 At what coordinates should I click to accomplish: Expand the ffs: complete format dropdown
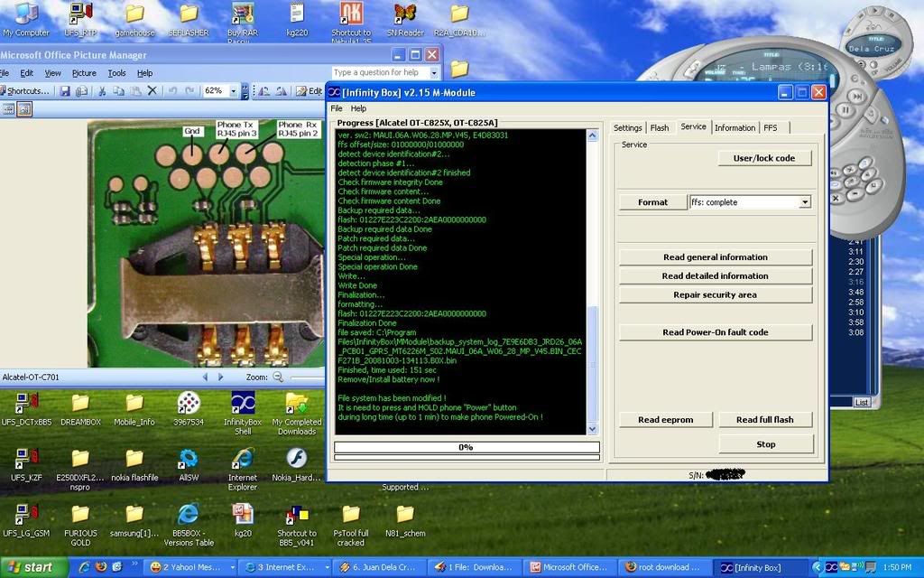coord(804,202)
